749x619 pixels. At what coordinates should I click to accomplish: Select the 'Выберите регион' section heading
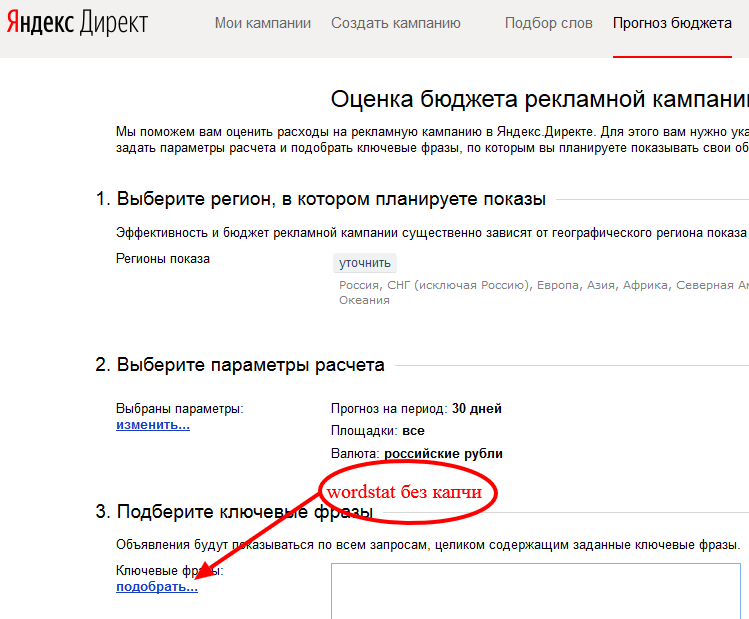(x=321, y=198)
